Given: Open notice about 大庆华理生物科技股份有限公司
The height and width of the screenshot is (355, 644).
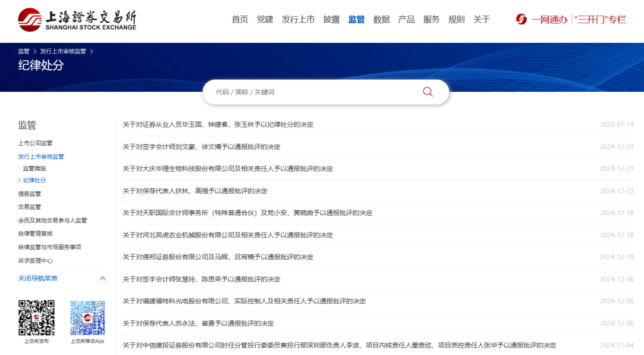Looking at the screenshot, I should point(228,169).
